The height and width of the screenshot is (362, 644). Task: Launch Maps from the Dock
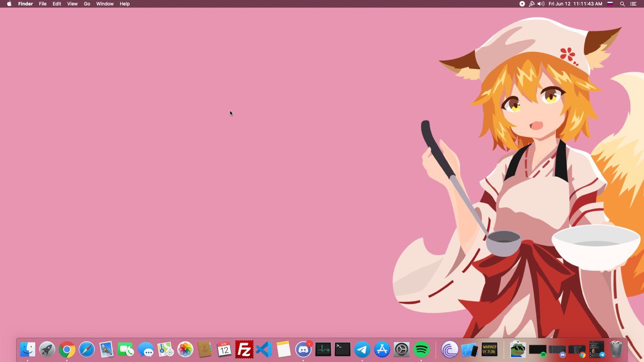pos(166,349)
